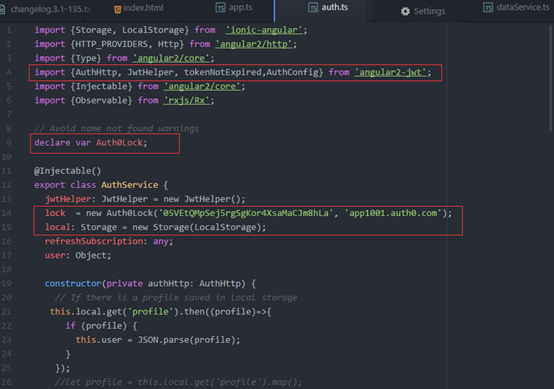Switch to the changelog.3.1-135 tab

click(x=46, y=9)
